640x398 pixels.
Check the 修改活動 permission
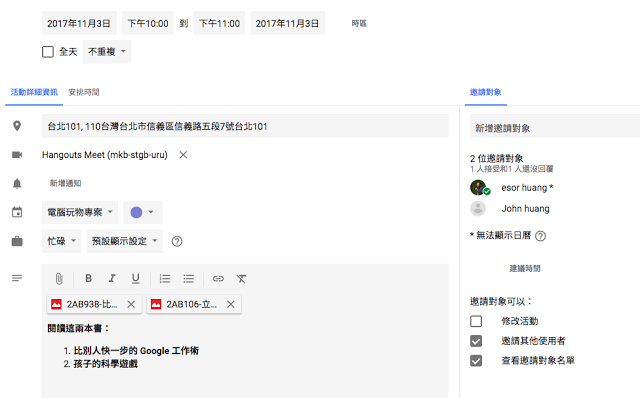pos(476,321)
